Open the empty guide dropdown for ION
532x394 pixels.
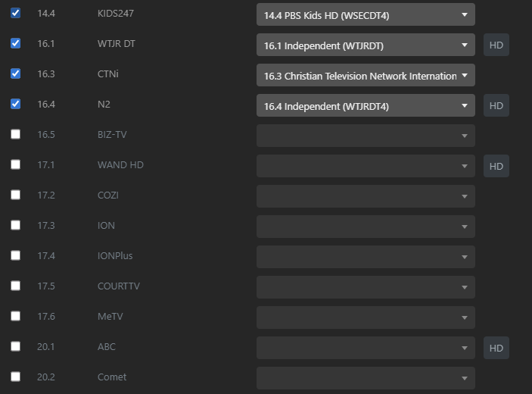[366, 227]
